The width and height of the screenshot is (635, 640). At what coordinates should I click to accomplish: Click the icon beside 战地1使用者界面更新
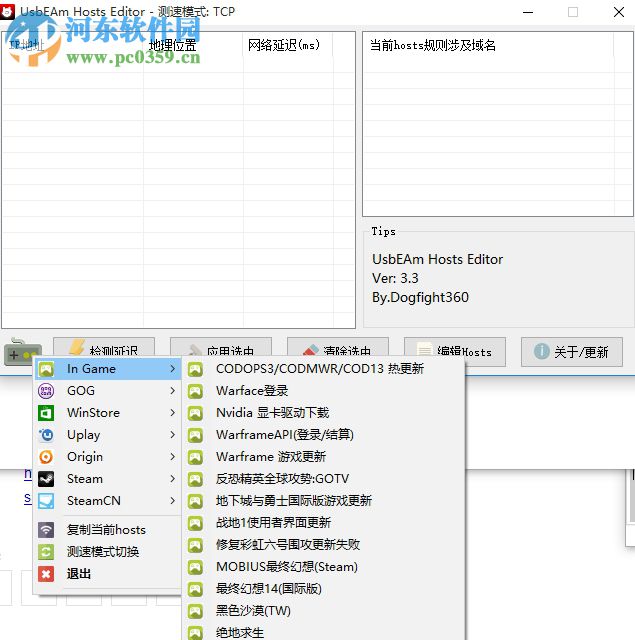click(195, 523)
